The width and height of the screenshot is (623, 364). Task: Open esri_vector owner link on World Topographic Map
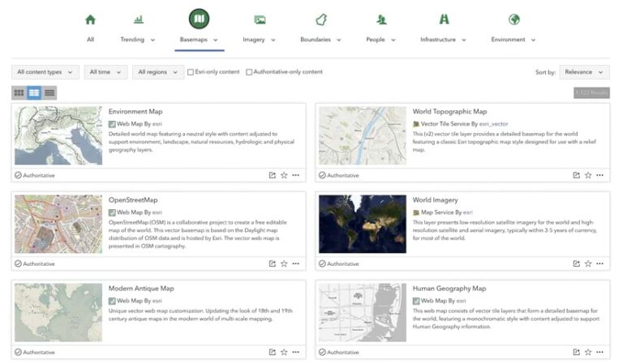493,124
